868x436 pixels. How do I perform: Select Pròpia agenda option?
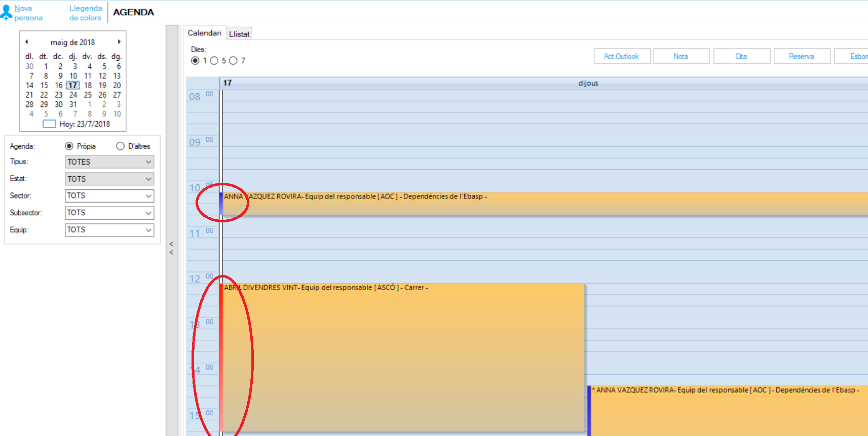(69, 146)
